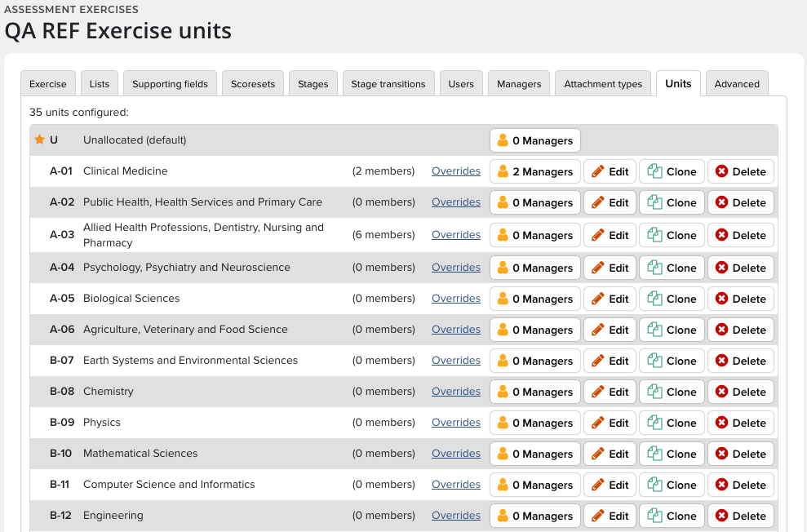
Task: Click the manager person icon for Unallocated unit
Action: coord(503,140)
